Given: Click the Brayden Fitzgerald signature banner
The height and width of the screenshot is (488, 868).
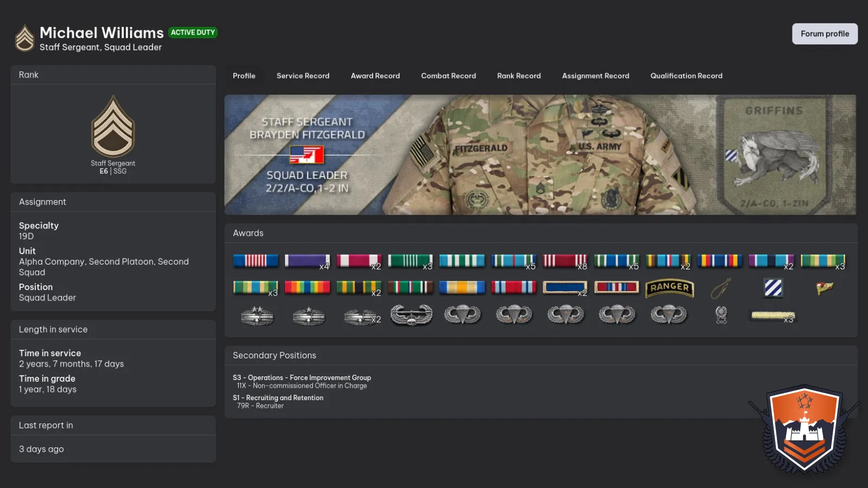Looking at the screenshot, I should (x=540, y=155).
